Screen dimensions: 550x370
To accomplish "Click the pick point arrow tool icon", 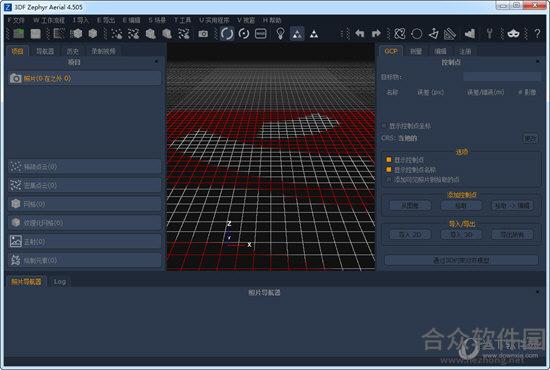I will click(x=434, y=34).
